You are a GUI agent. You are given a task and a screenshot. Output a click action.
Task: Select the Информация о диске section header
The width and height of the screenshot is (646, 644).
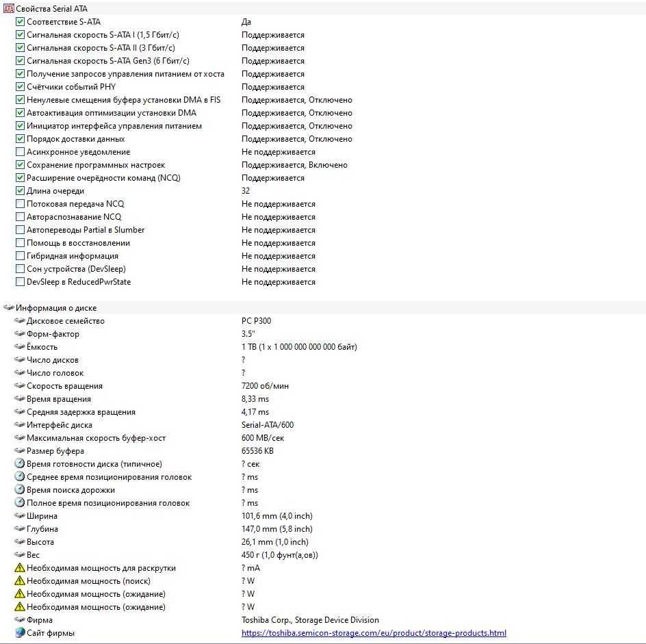pyautogui.click(x=56, y=308)
